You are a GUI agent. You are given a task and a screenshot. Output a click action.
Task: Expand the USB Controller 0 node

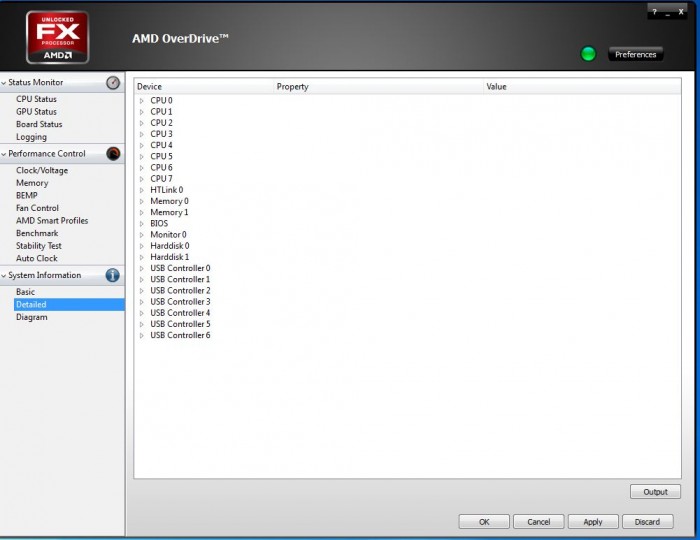click(x=142, y=268)
